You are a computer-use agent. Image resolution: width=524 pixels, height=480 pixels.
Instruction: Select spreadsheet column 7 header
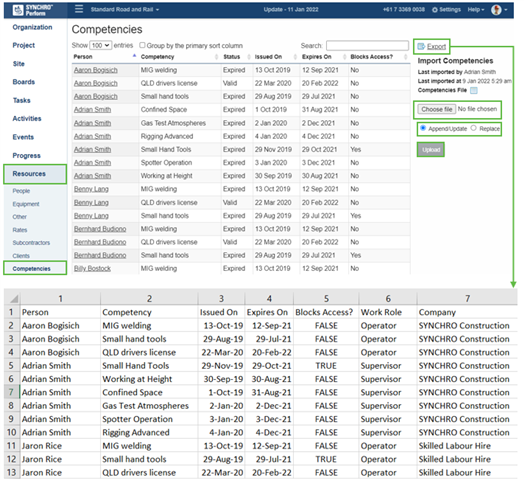coord(467,298)
